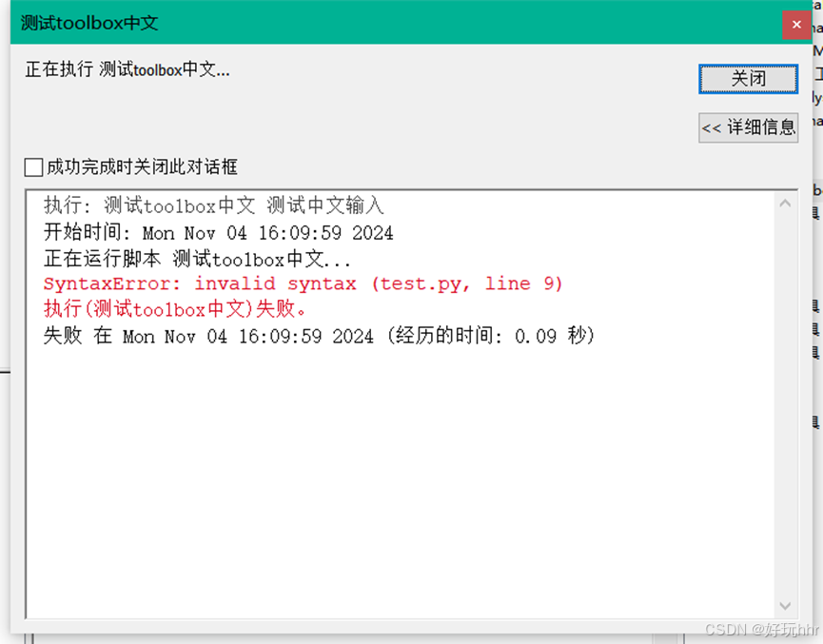Click the scrollbar track of the message log
The height and width of the screenshot is (644, 823).
(x=786, y=409)
